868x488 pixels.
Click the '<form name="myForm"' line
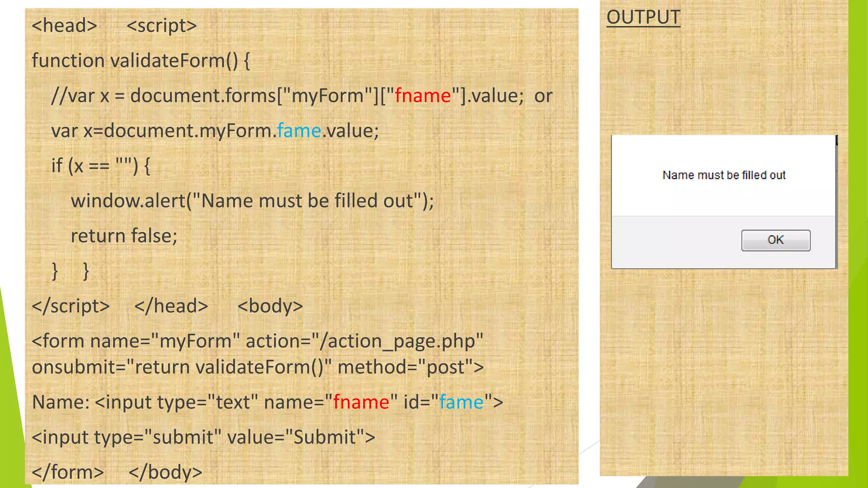258,341
